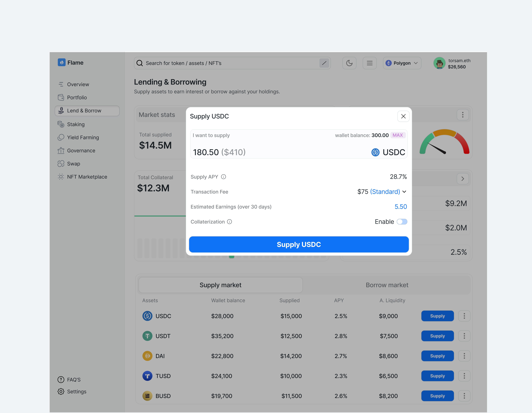Click the DAI token icon in table

point(147,356)
